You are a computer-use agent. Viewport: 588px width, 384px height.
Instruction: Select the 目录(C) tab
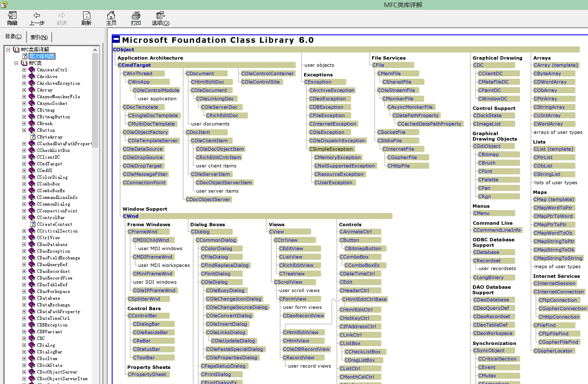[x=13, y=37]
